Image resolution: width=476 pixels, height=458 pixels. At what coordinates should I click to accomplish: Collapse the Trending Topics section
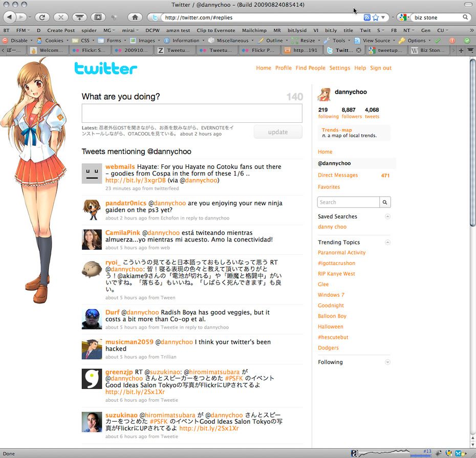[387, 242]
